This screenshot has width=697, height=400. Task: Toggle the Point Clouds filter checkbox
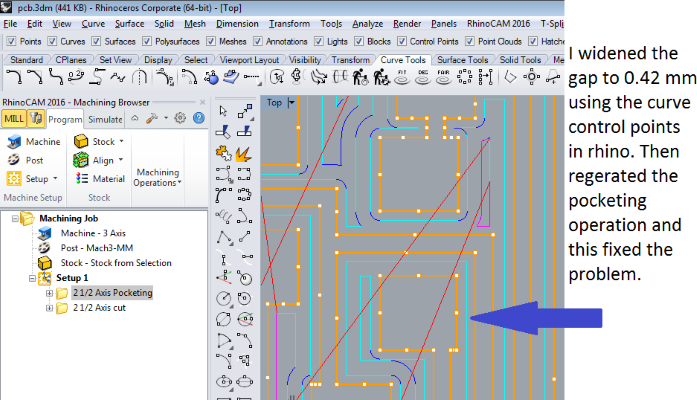click(469, 41)
